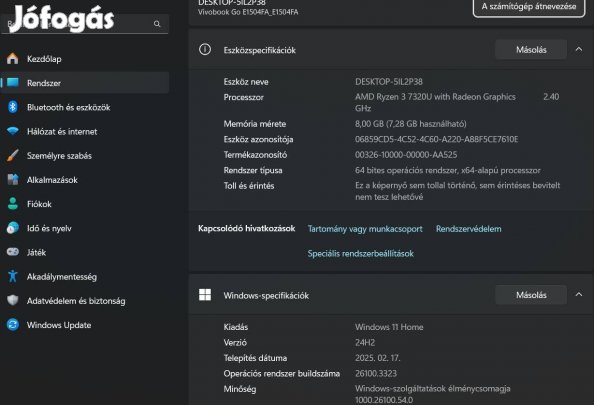Copy device specs with Másolás button

click(531, 50)
